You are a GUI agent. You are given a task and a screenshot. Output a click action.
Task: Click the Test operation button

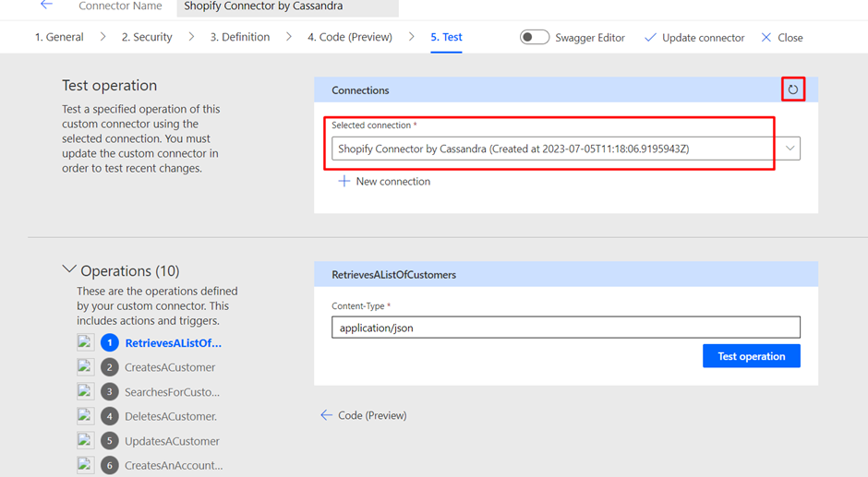click(x=752, y=356)
